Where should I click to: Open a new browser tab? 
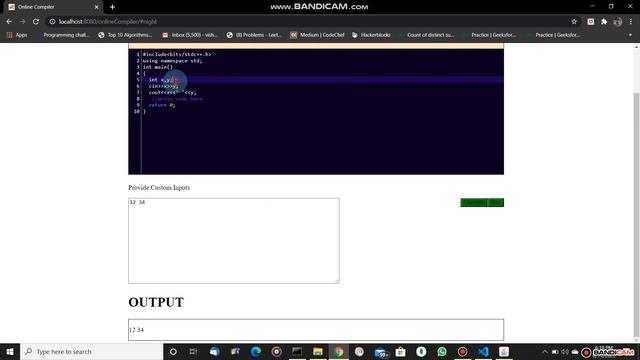coord(112,7)
